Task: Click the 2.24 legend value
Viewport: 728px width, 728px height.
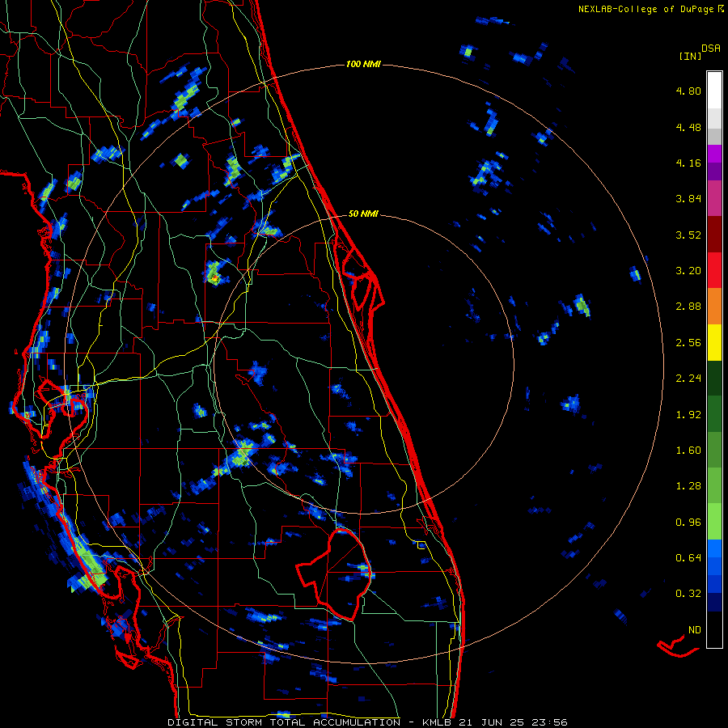Action: (688, 379)
